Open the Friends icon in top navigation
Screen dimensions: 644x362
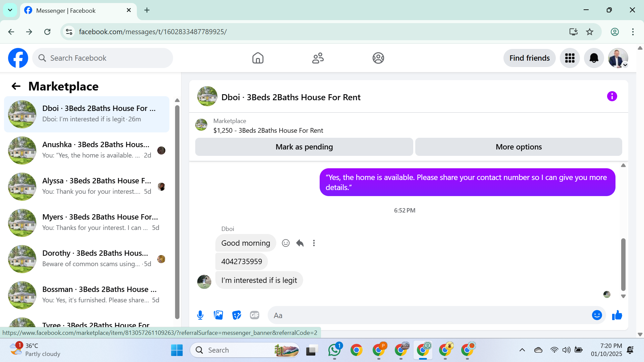coord(318,58)
